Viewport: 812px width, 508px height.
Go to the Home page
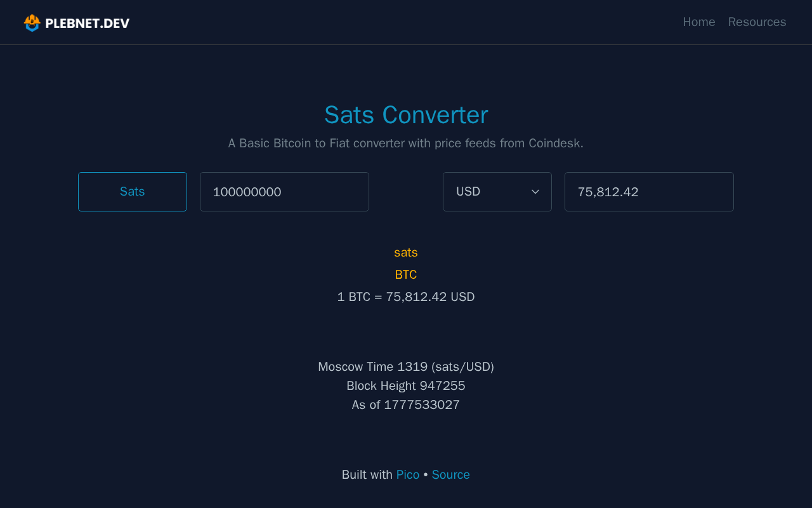coord(699,22)
